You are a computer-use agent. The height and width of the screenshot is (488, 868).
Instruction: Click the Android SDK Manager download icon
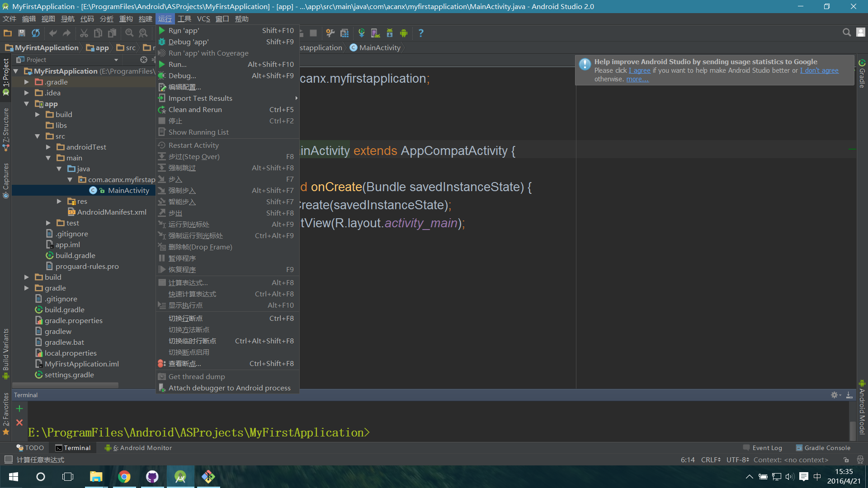390,33
